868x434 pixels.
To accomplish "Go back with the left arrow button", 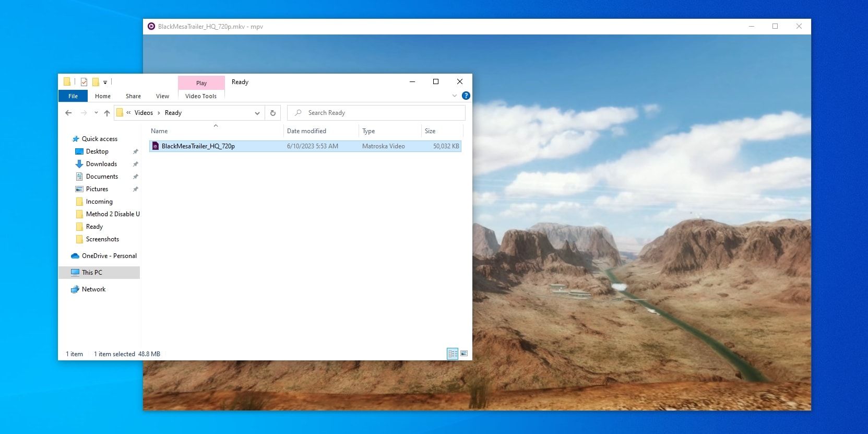I will (68, 113).
